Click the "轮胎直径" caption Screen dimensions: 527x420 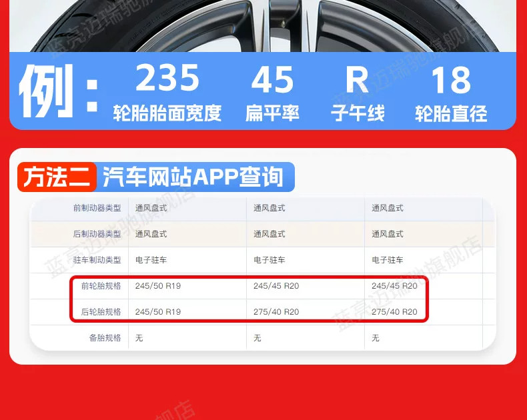point(451,113)
